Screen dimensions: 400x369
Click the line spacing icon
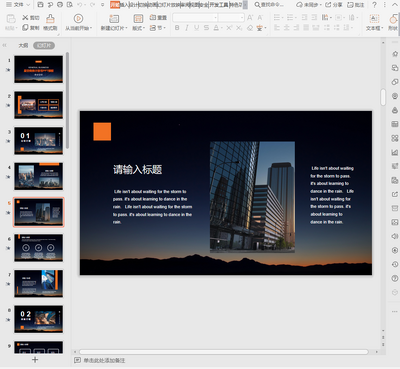347,28
